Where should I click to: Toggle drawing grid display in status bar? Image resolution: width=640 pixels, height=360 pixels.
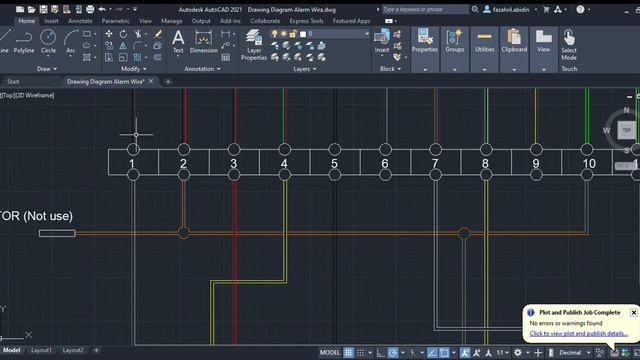[348, 352]
